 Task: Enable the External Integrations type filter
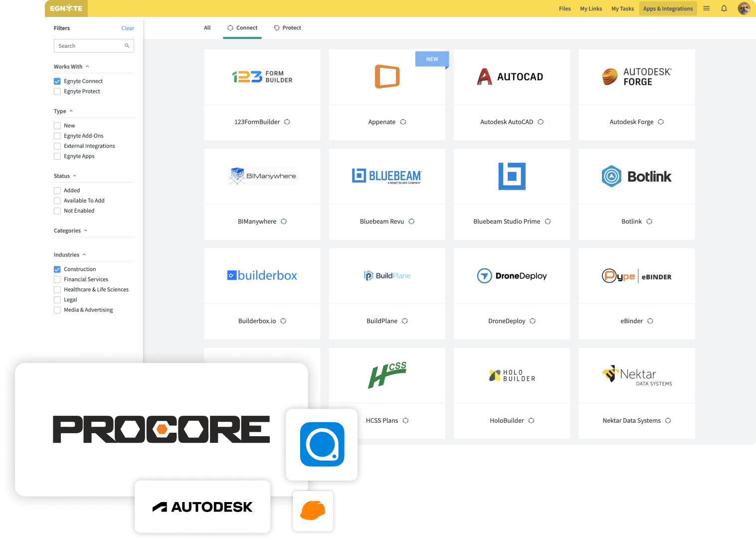[x=57, y=146]
